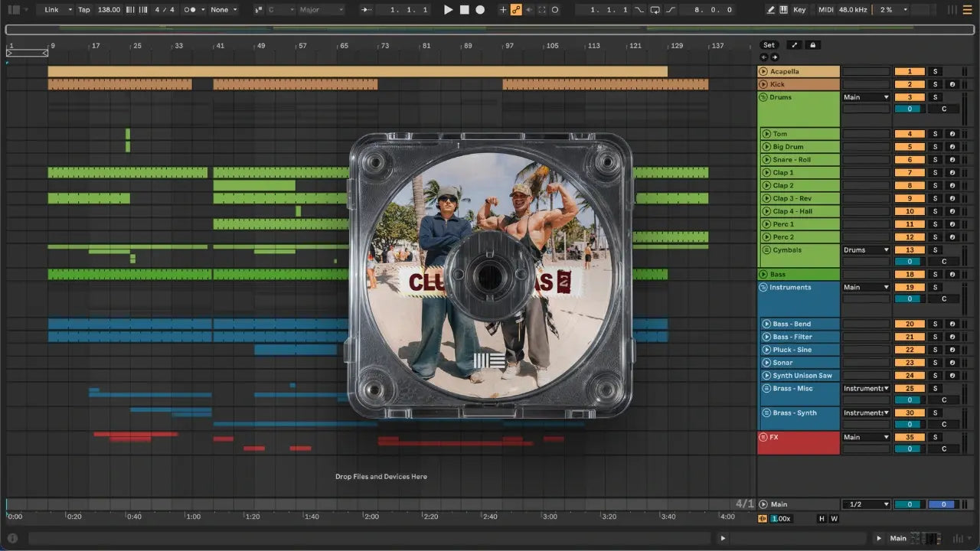Toggle the Automation Mode icon beside Set
Image resolution: width=980 pixels, height=551 pixels.
[x=795, y=45]
